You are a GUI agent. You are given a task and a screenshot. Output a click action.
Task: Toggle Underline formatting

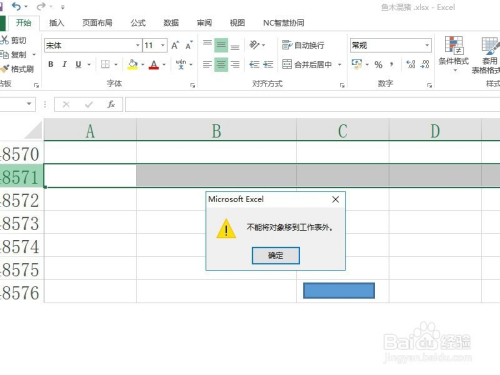[78, 64]
